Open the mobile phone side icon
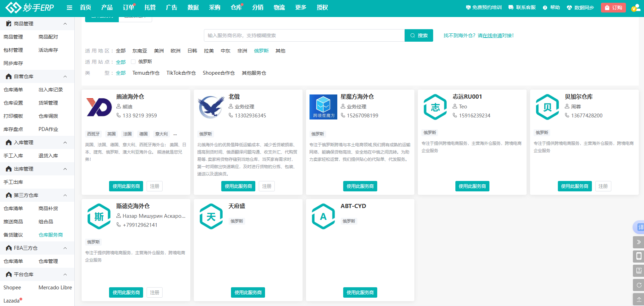 click(638, 256)
